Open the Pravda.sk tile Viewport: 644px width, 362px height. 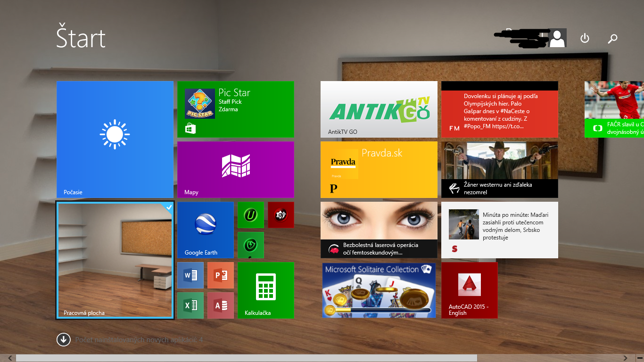pyautogui.click(x=379, y=170)
